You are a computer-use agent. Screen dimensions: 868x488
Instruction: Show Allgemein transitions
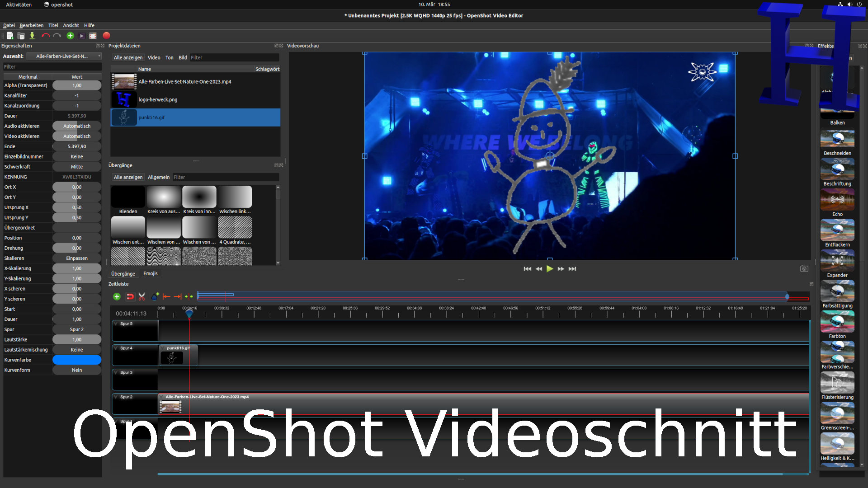pos(159,177)
